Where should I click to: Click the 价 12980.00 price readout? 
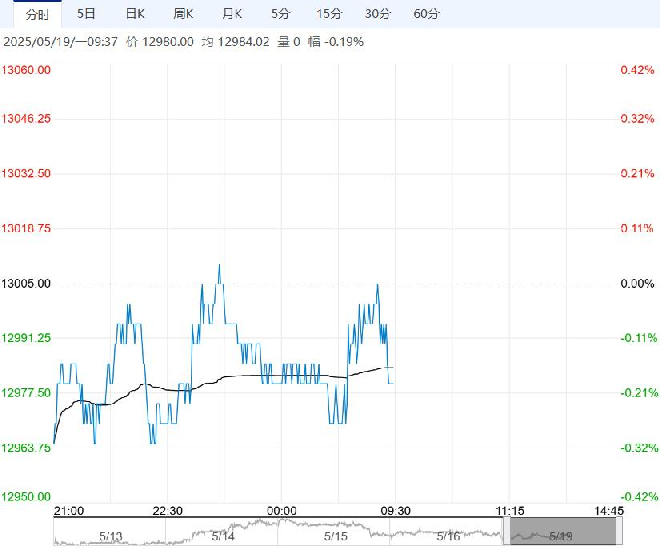click(160, 42)
